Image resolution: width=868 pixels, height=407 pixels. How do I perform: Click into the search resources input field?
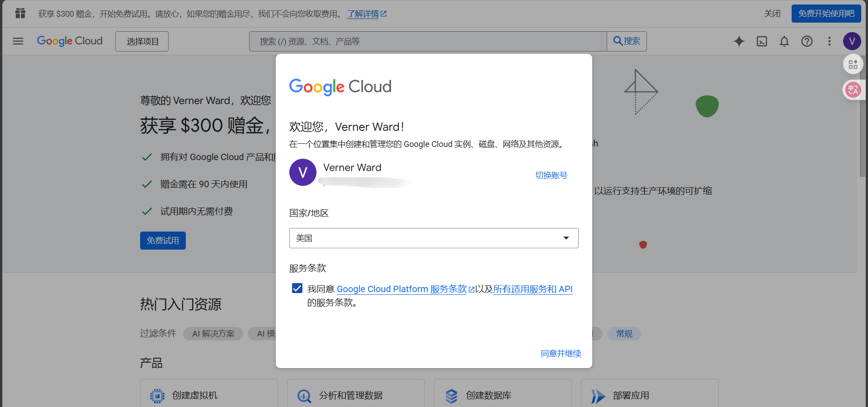[x=428, y=41]
